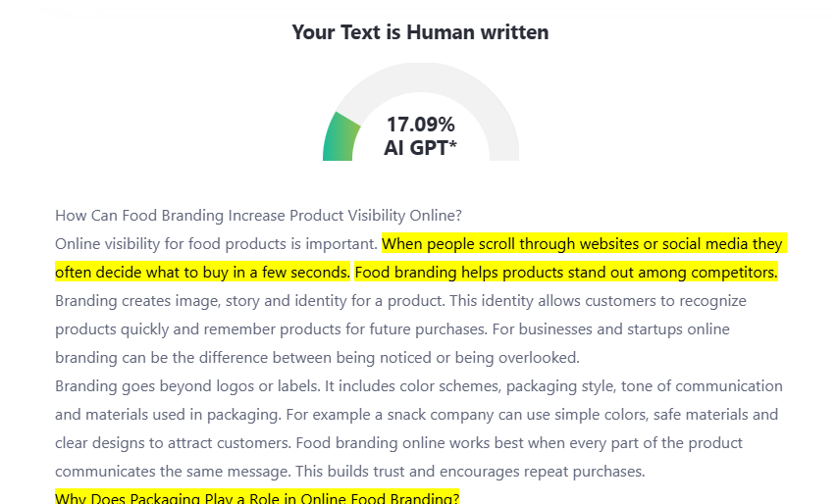This screenshot has width=837, height=504.
Task: Click highlighted sentence "Food branding helps products stand out"
Action: (566, 272)
